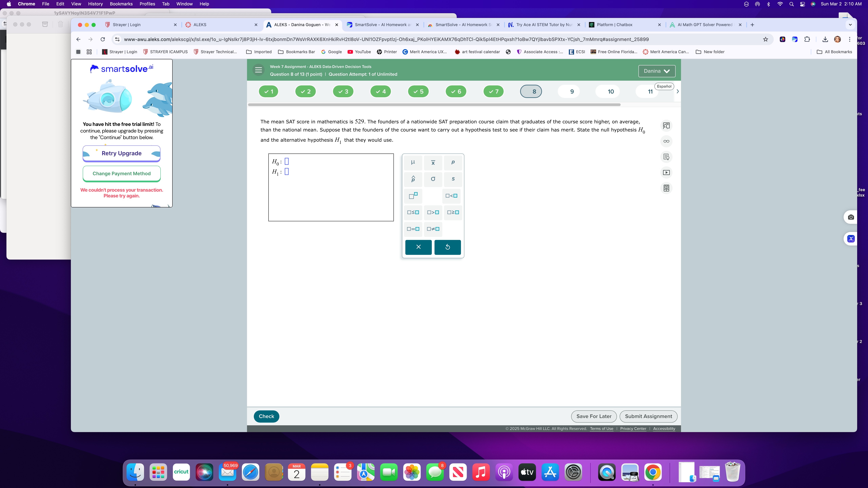
Task: Open the Imported bookmarks folder
Action: [x=259, y=52]
